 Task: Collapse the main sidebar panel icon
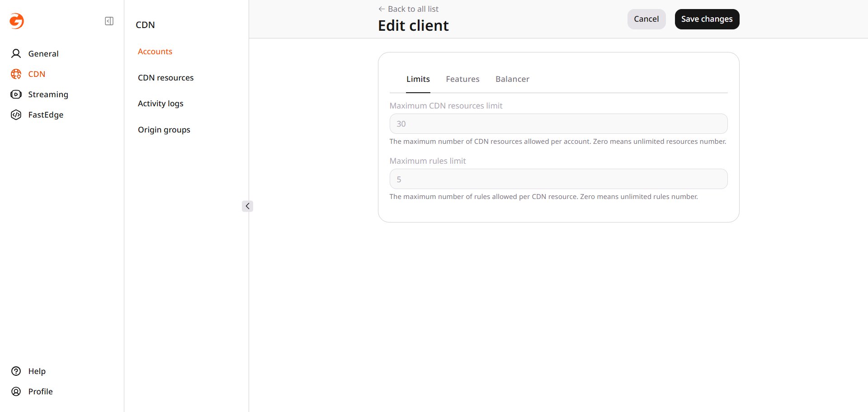pos(109,21)
